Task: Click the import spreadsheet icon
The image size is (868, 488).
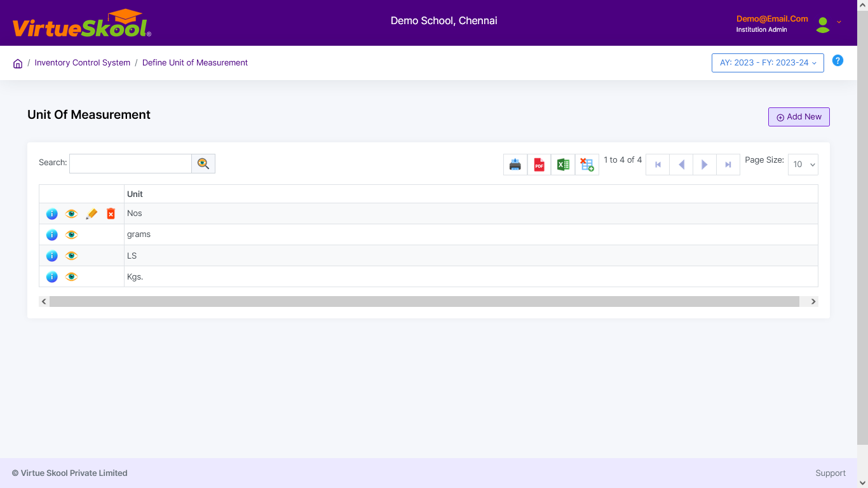Action: coord(587,165)
